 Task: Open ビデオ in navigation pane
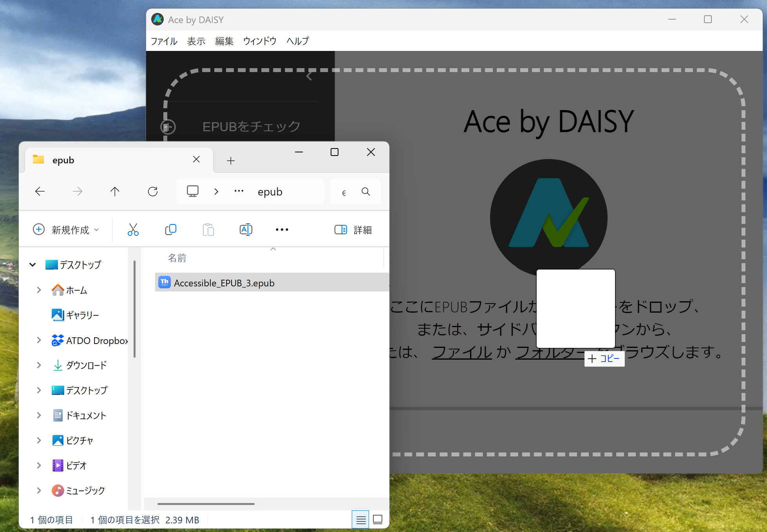[69, 465]
